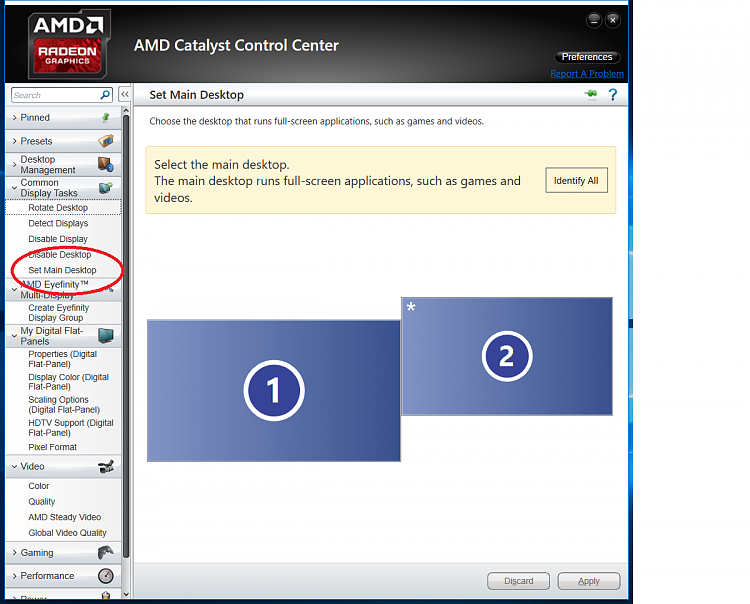Collapse the Common Display Tasks section

(14, 188)
